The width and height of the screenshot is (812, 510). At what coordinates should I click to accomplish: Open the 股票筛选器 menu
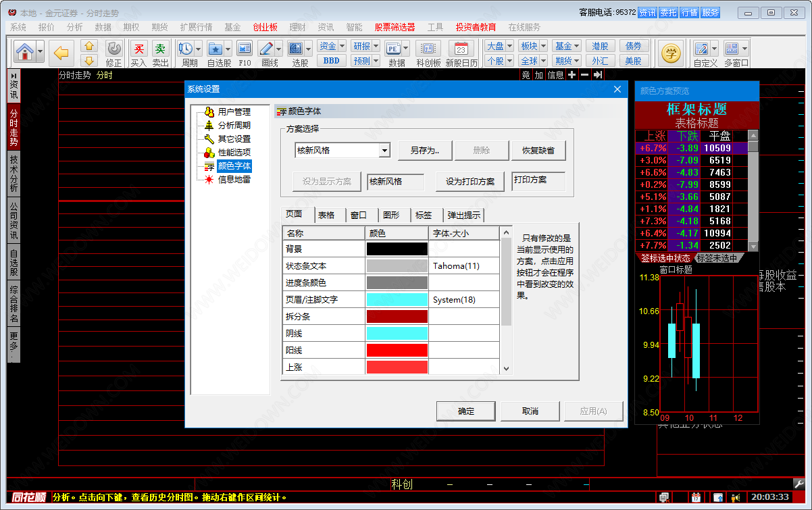tap(395, 27)
